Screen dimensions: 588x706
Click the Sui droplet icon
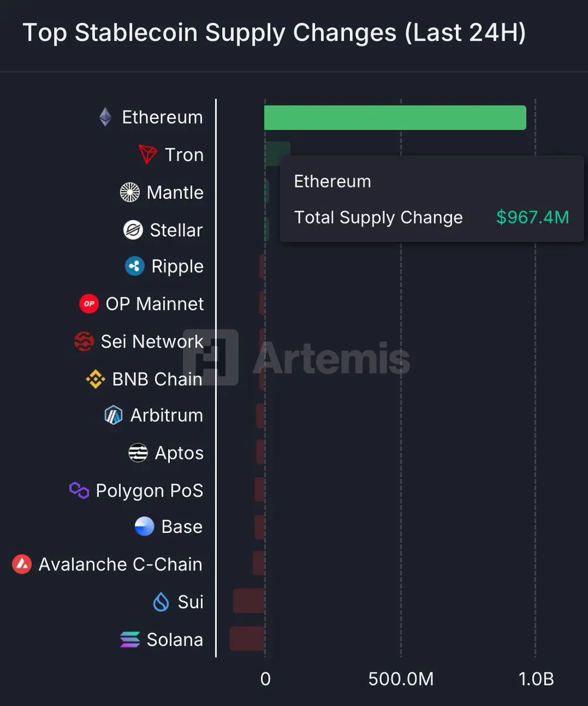(x=161, y=602)
